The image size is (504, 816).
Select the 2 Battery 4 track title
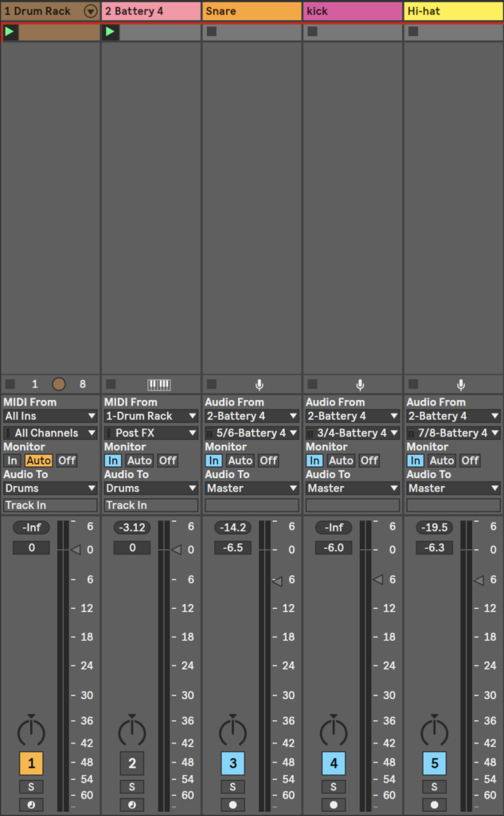coord(150,11)
